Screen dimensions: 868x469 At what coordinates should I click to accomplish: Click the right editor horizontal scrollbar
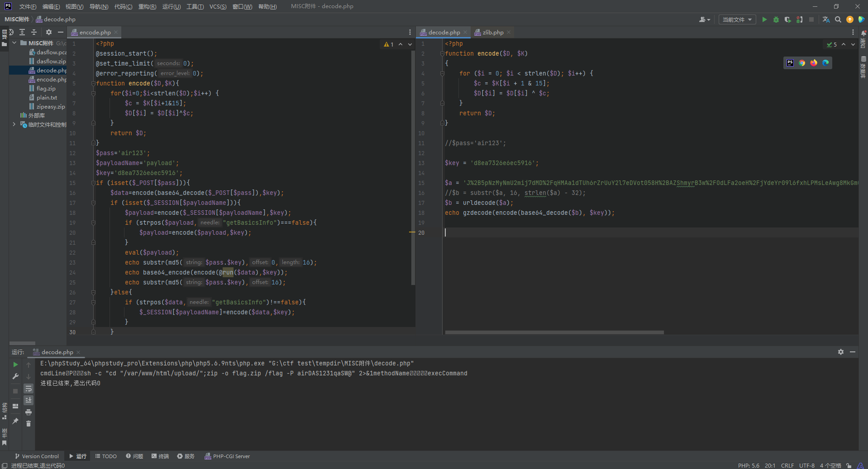pos(554,332)
